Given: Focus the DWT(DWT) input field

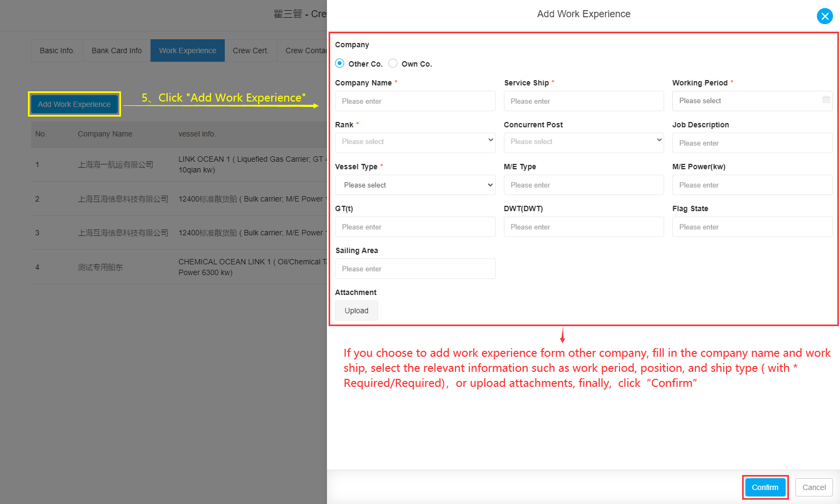Looking at the screenshot, I should [583, 227].
